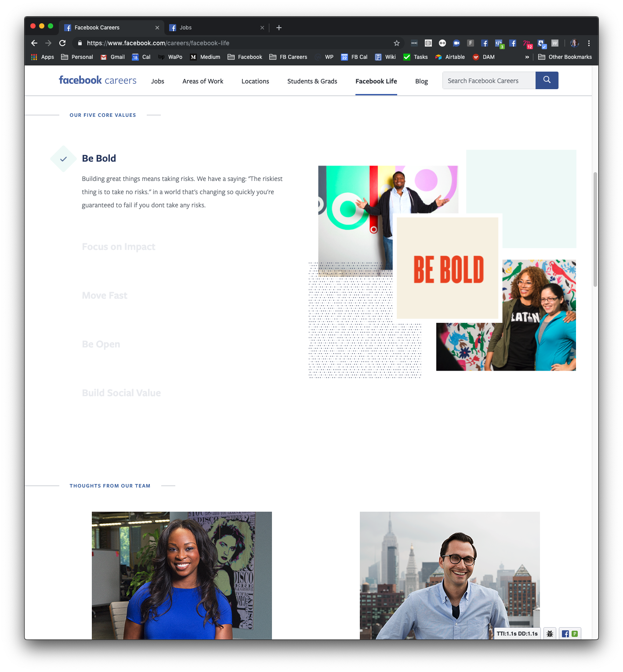Viewport: 623px width, 672px height.
Task: Open the Gmail bookmark
Action: click(113, 57)
